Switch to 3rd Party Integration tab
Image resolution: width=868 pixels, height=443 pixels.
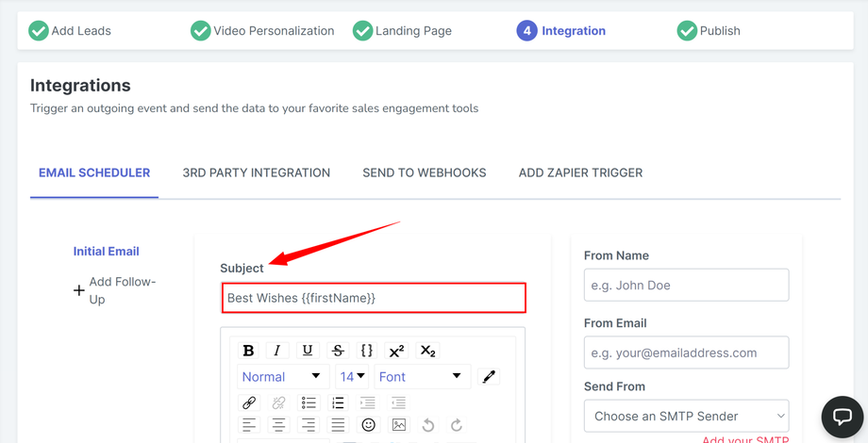coord(257,172)
